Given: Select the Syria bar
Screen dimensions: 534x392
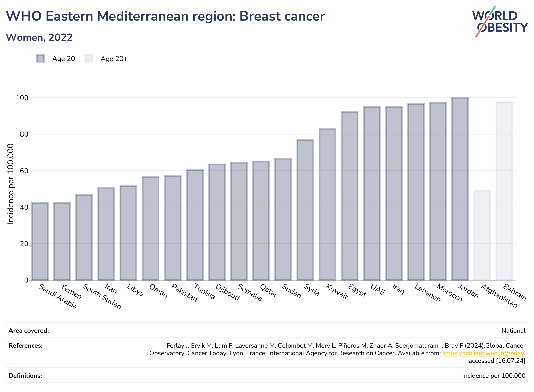Looking at the screenshot, I should click(x=305, y=210).
